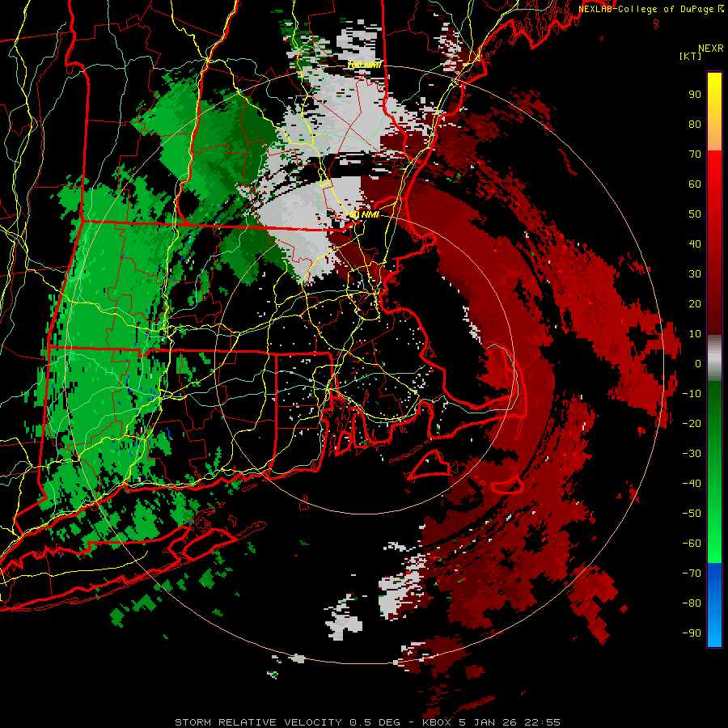Click the KBOX 5 JAN 26 22:55 timestamp
Image resolution: width=728 pixels, height=728 pixels.
pyautogui.click(x=491, y=722)
